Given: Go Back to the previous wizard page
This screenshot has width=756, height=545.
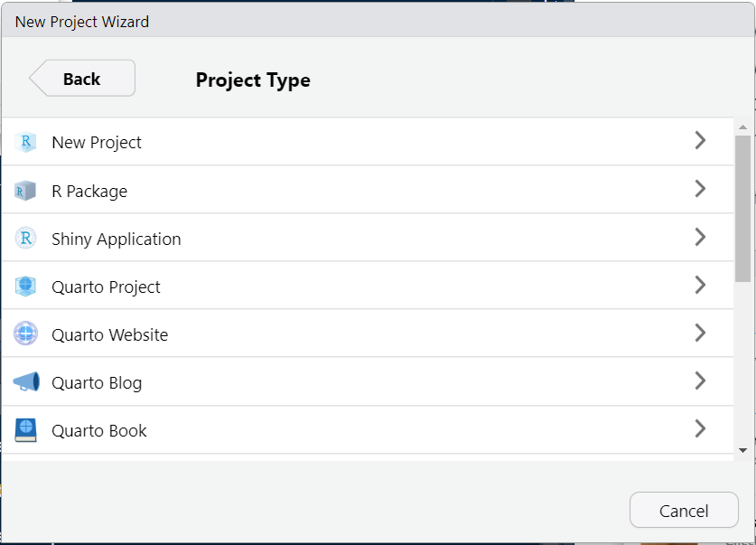Looking at the screenshot, I should 82,78.
